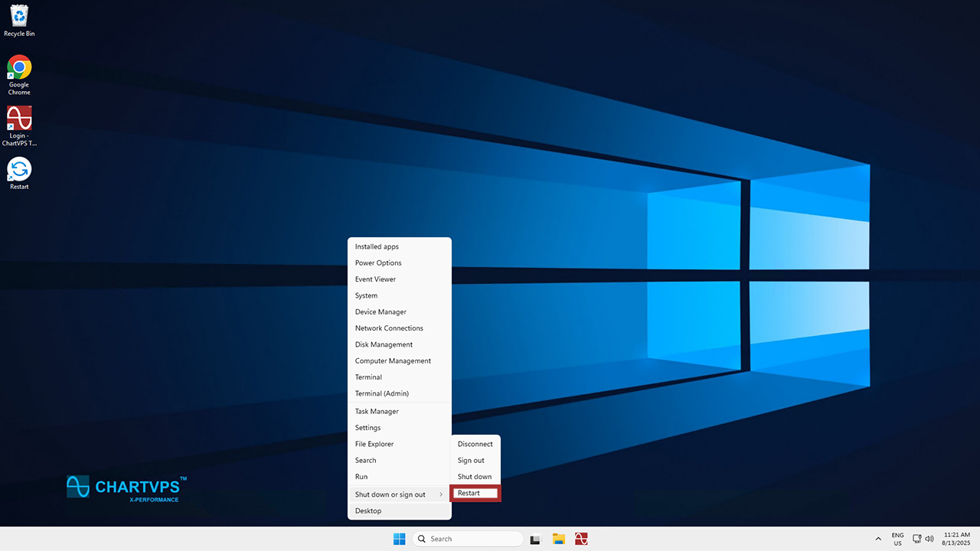The width and height of the screenshot is (980, 551).
Task: Open the Task View taskbar icon
Action: pos(536,539)
